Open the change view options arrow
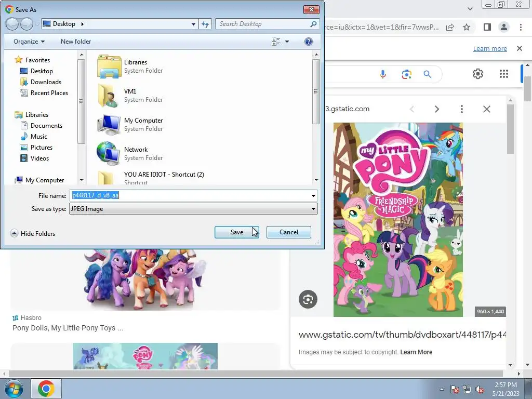532x399 pixels. pyautogui.click(x=287, y=42)
